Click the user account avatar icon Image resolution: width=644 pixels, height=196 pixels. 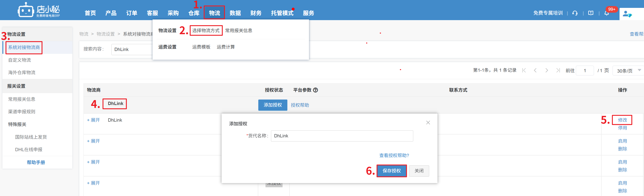tap(627, 14)
